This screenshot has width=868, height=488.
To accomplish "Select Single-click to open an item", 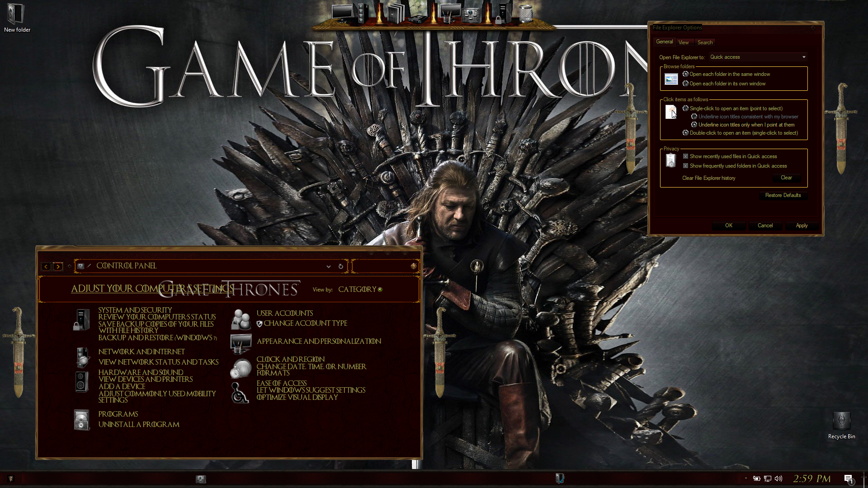I will (x=685, y=108).
